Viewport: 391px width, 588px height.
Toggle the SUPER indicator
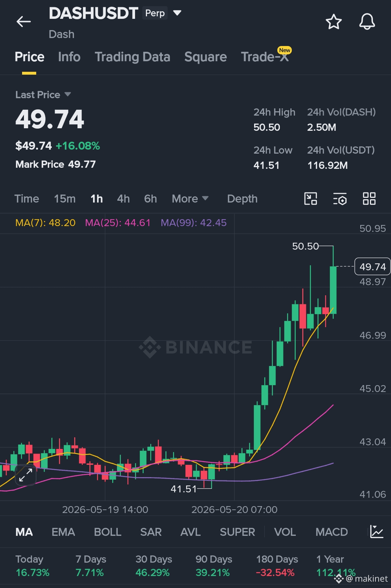tap(237, 532)
